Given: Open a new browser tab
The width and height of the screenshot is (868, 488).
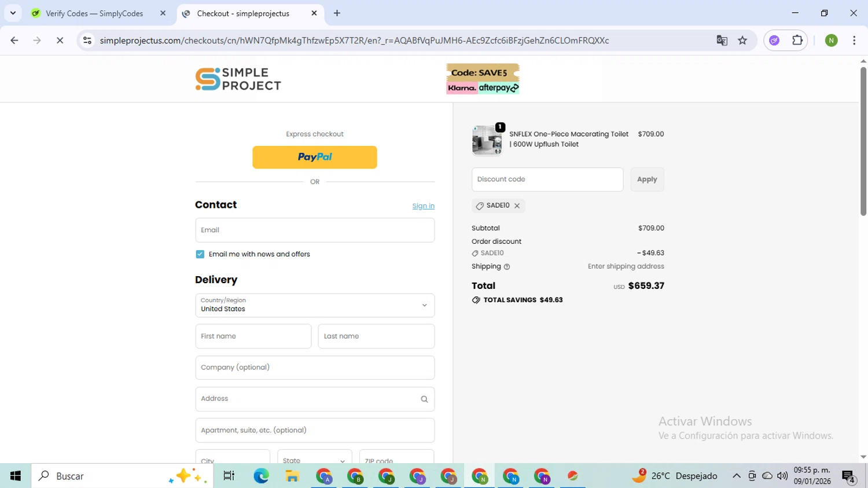Looking at the screenshot, I should (x=337, y=13).
